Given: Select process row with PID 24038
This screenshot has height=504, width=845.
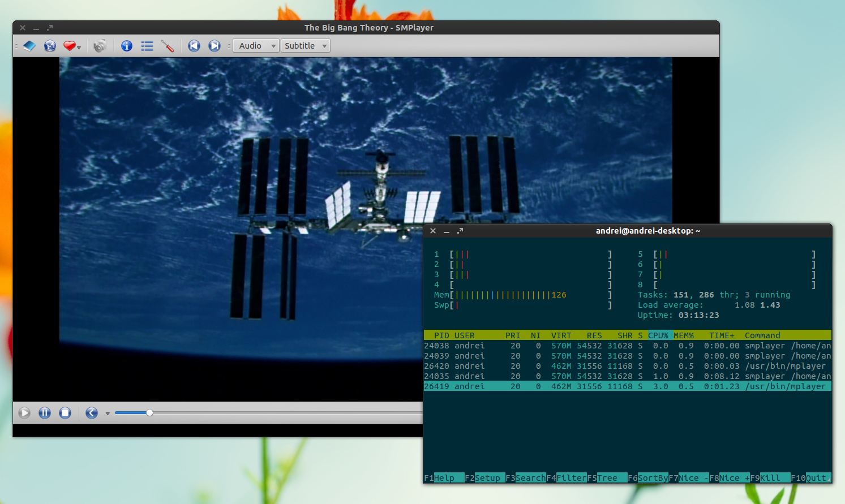Looking at the screenshot, I should [628, 346].
